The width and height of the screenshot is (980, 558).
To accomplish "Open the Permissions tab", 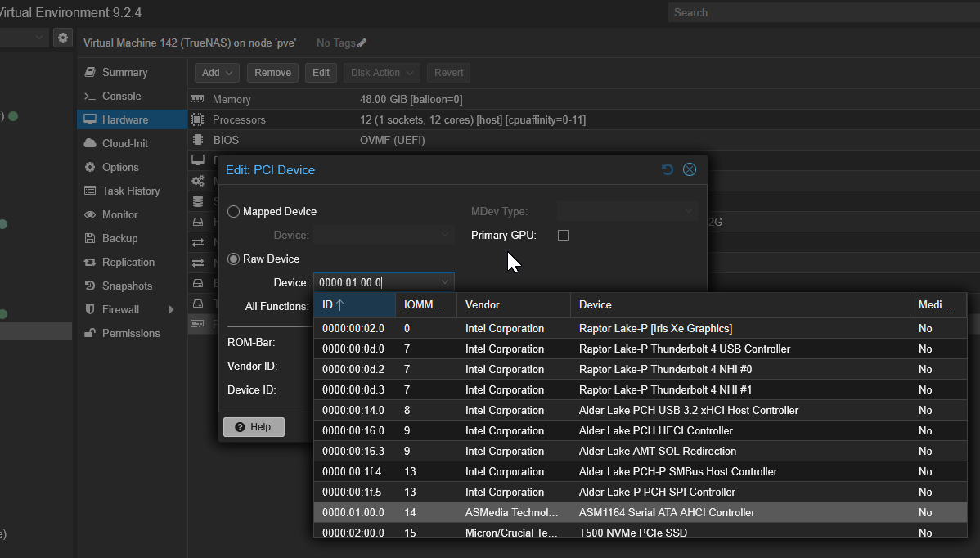I will (x=132, y=334).
